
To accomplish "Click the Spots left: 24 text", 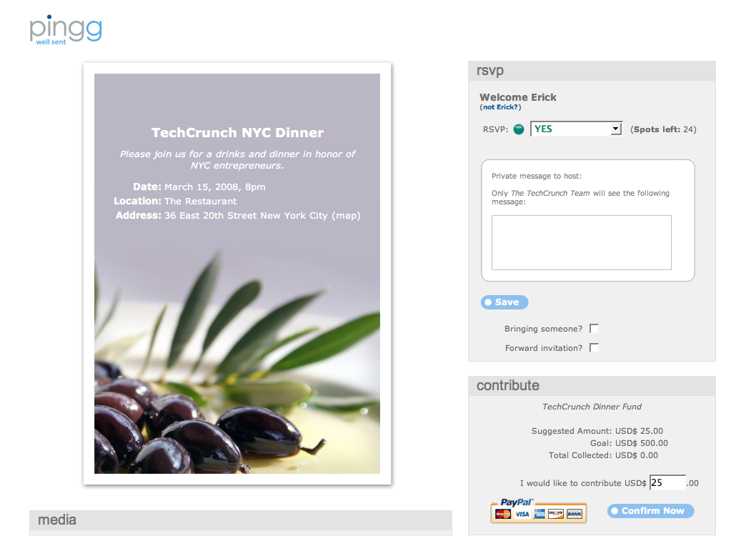I will click(x=663, y=129).
